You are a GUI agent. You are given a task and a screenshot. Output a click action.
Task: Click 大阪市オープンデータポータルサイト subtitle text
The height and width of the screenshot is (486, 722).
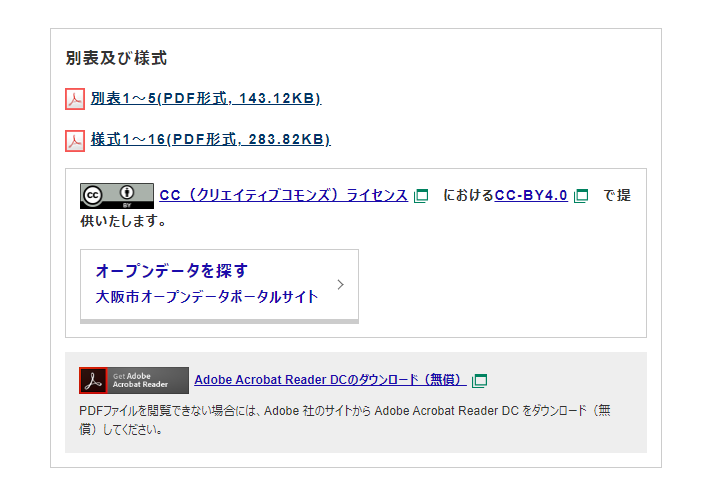point(207,297)
